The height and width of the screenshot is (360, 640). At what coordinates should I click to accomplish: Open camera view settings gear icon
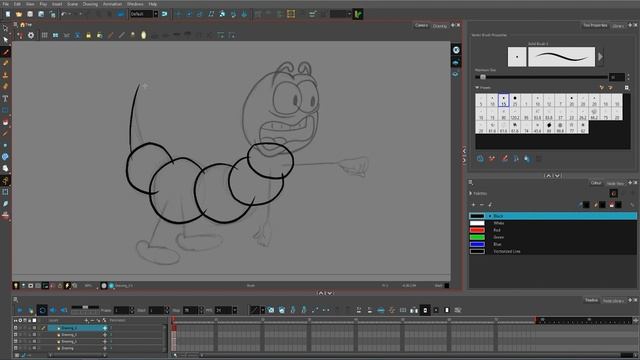[x=31, y=36]
